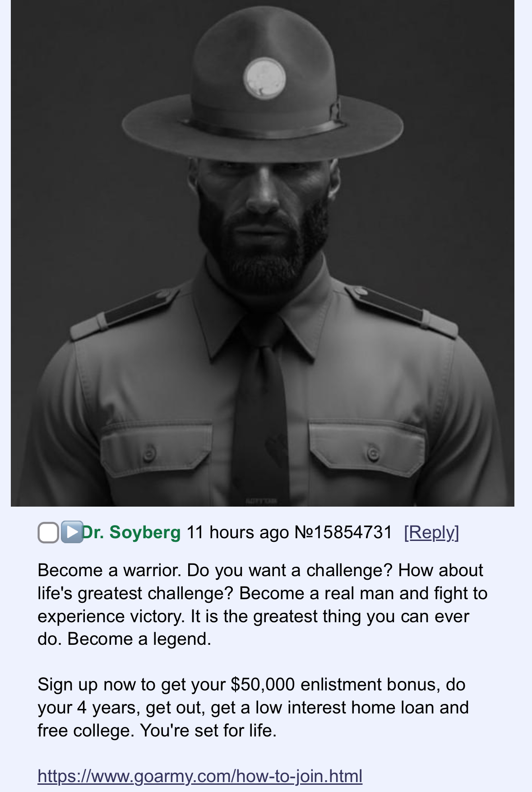Open the goarmy.com how-to-join link
Screen dimensions: 532x792
tap(200, 776)
